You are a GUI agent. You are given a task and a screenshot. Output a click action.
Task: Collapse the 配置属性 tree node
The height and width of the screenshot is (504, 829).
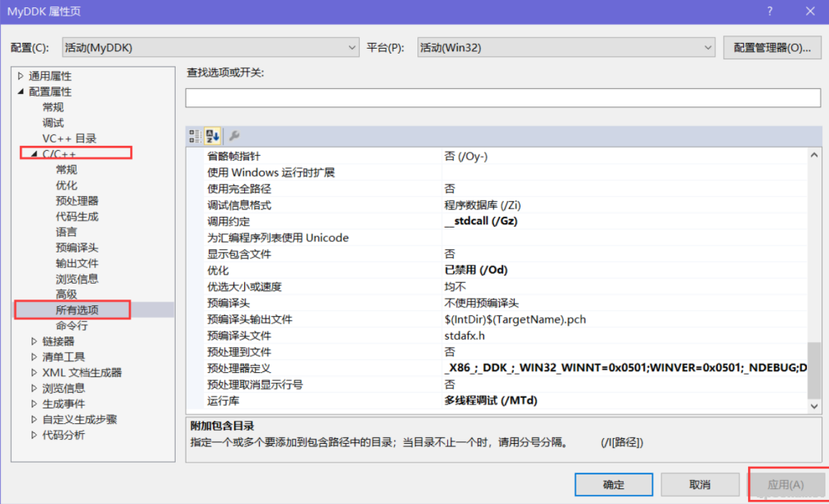click(21, 92)
